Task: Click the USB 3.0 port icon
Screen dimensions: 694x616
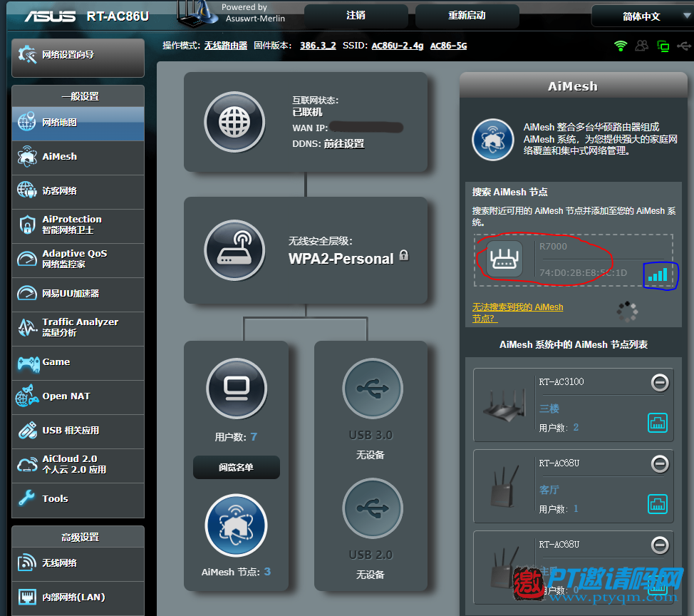Action: (x=373, y=389)
